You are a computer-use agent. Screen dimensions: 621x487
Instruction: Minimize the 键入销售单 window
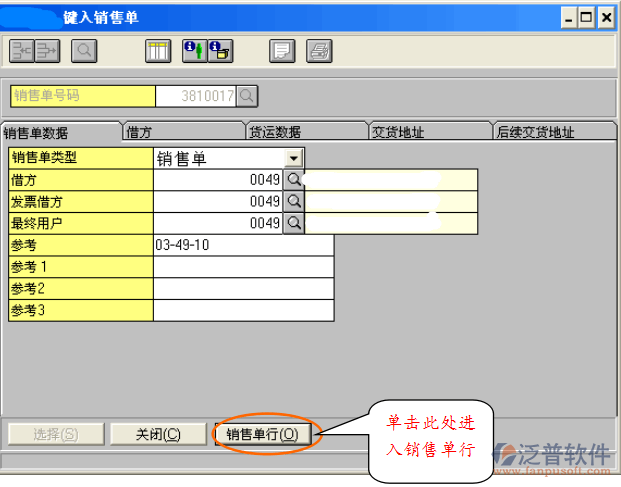tap(568, 18)
